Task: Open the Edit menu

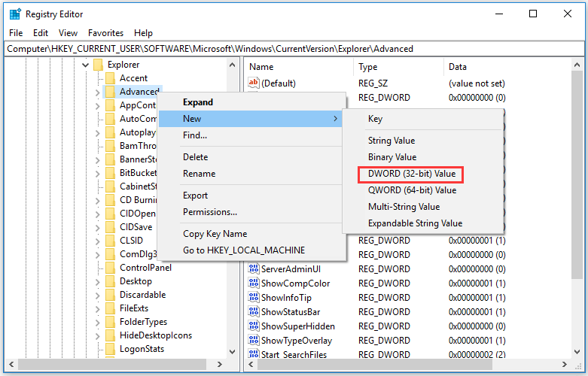Action: click(x=41, y=33)
